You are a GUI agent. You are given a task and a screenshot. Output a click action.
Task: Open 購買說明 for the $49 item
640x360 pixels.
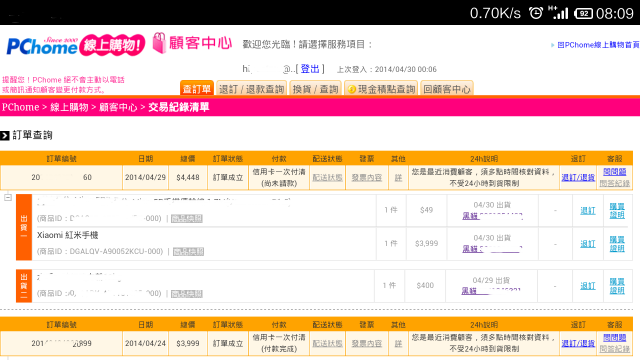click(617, 211)
